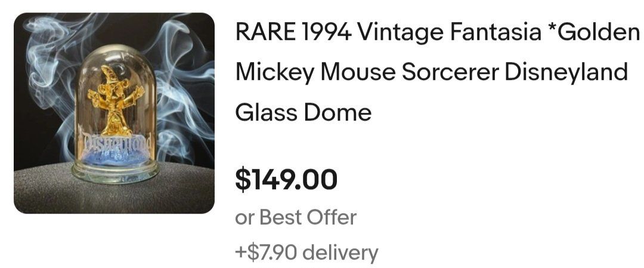Select the "or Best Offer" text
The width and height of the screenshot is (644, 268).
pyautogui.click(x=296, y=217)
